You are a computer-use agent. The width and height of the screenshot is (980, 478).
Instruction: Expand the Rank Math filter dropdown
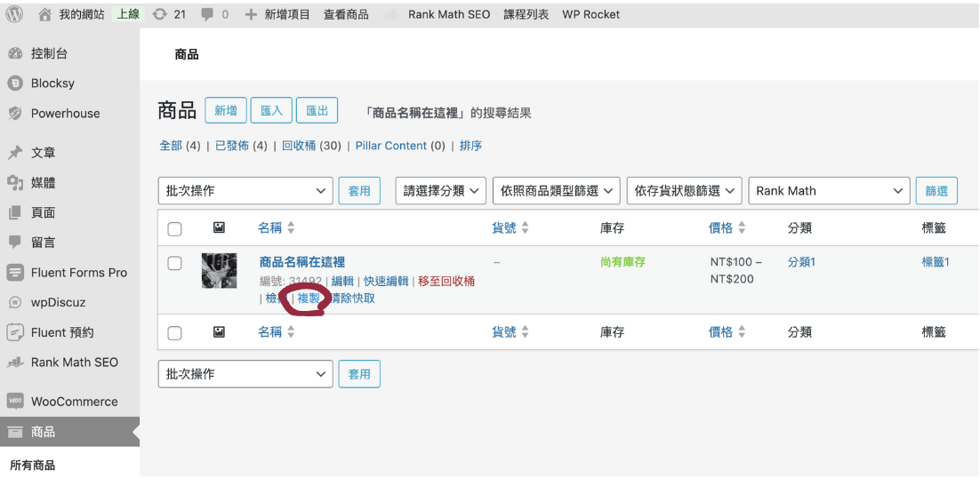(829, 191)
